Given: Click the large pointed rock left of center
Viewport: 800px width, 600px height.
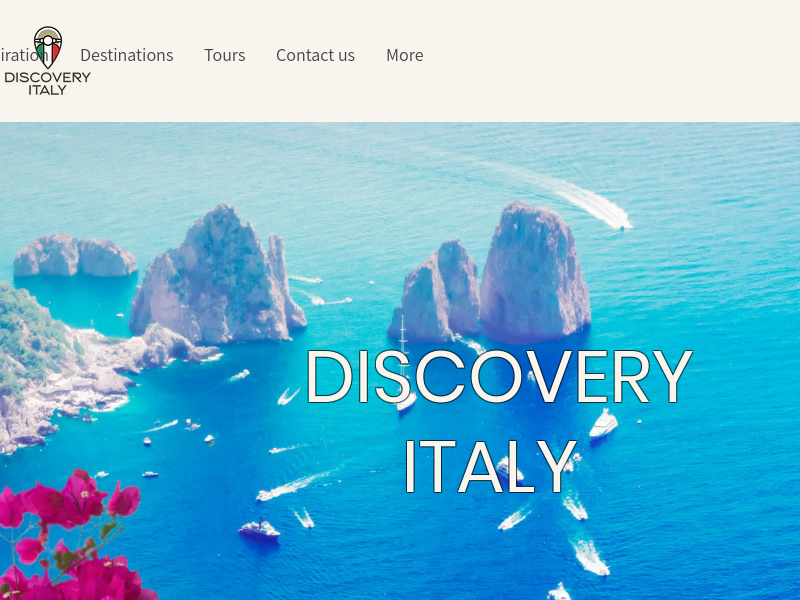Looking at the screenshot, I should pyautogui.click(x=218, y=276).
